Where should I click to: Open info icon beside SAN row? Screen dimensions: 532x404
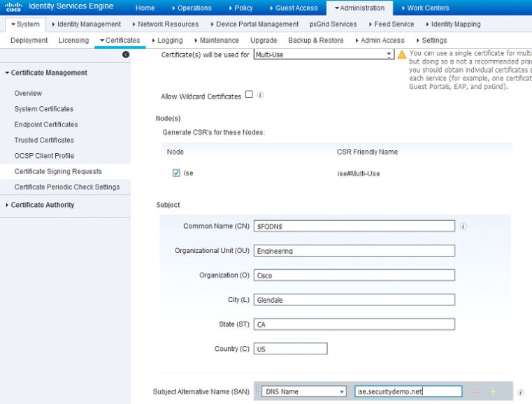[521, 392]
